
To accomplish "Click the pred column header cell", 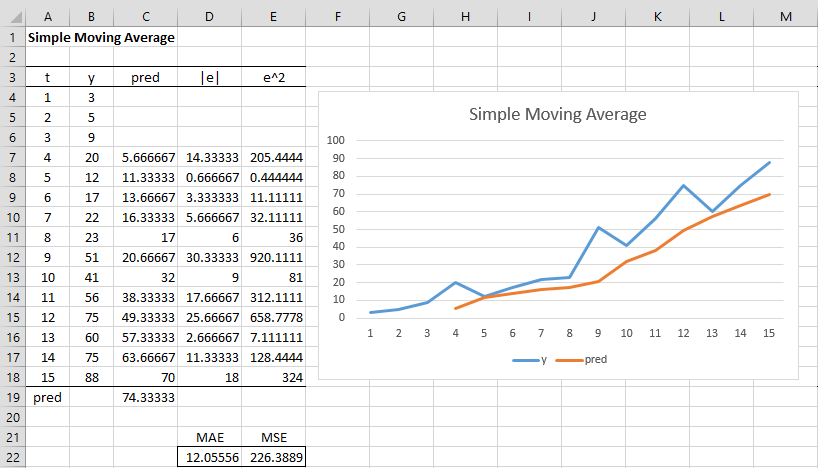I will 146,78.
